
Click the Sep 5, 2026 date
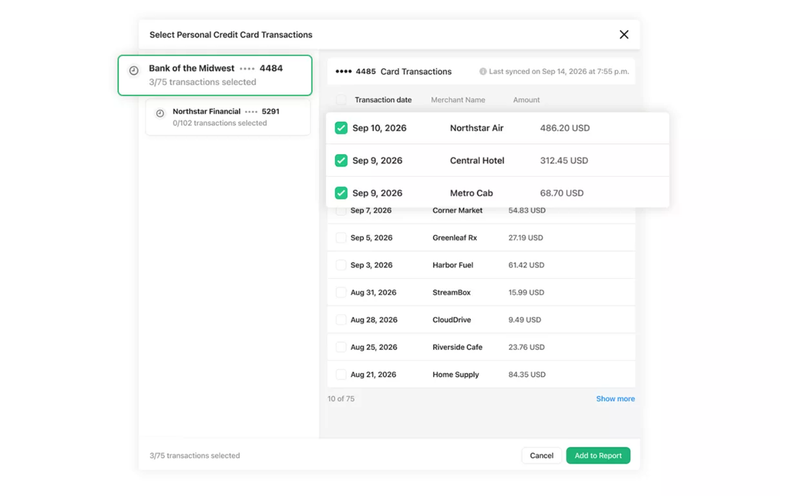pyautogui.click(x=371, y=238)
